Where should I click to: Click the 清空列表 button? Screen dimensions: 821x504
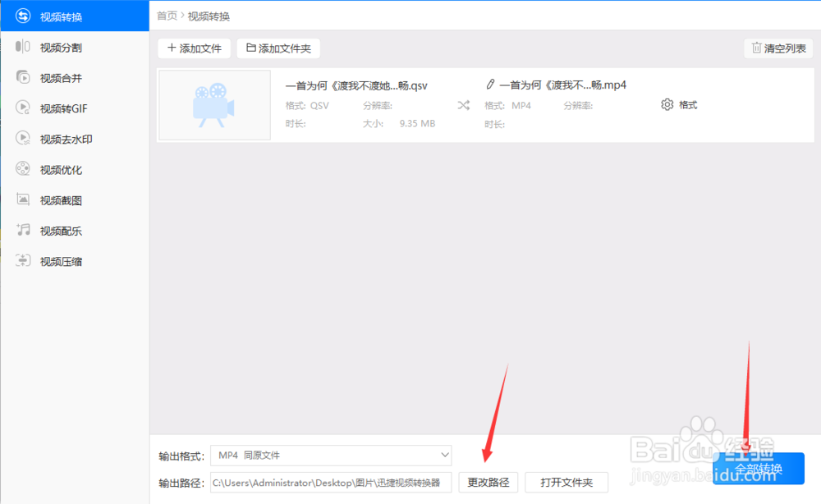(778, 48)
